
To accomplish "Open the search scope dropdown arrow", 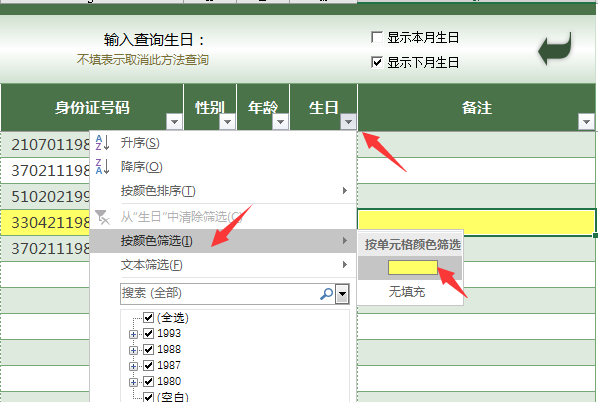I will click(x=342, y=294).
